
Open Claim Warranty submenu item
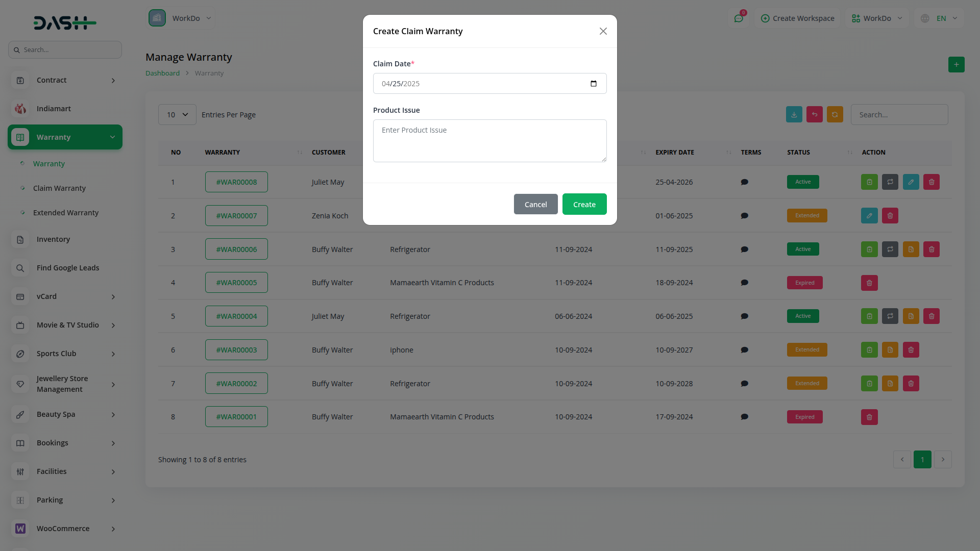pos(59,188)
